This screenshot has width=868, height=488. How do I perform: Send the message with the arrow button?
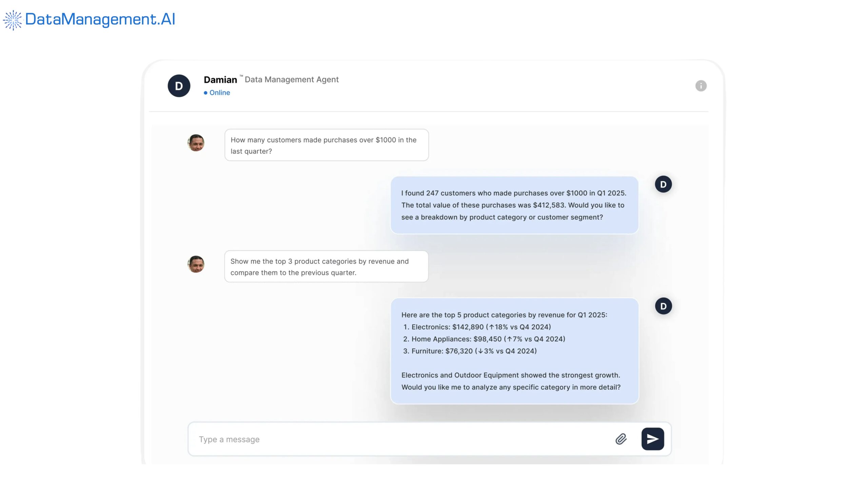tap(652, 439)
